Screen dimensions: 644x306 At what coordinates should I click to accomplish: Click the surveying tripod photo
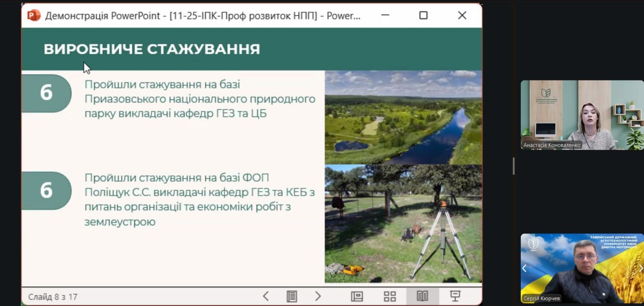point(403,223)
